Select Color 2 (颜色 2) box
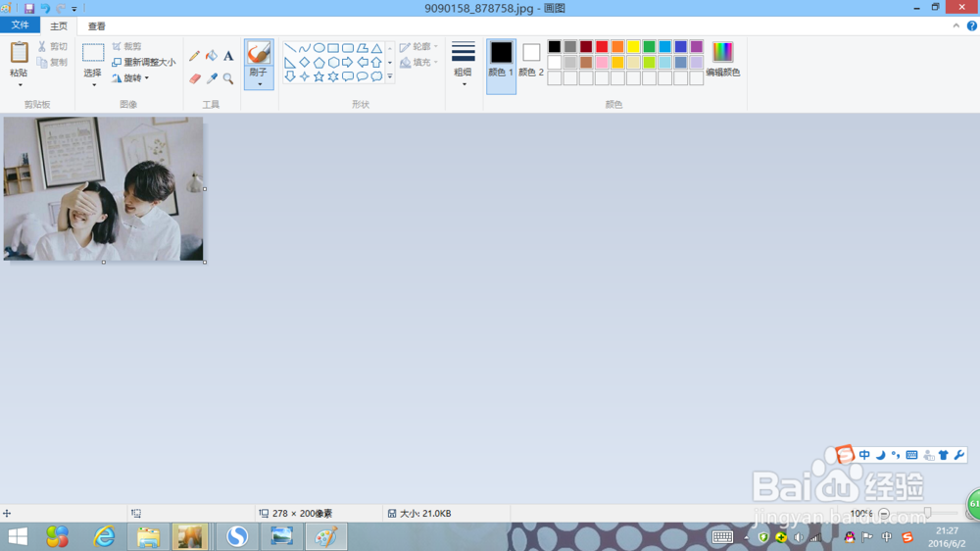This screenshot has width=980, height=551. coord(531,60)
